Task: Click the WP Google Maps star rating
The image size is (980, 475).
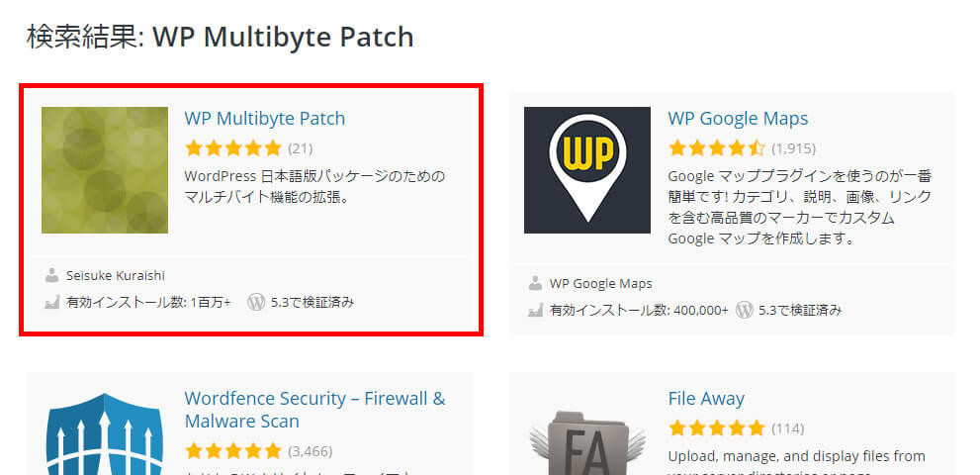Action: click(x=716, y=148)
